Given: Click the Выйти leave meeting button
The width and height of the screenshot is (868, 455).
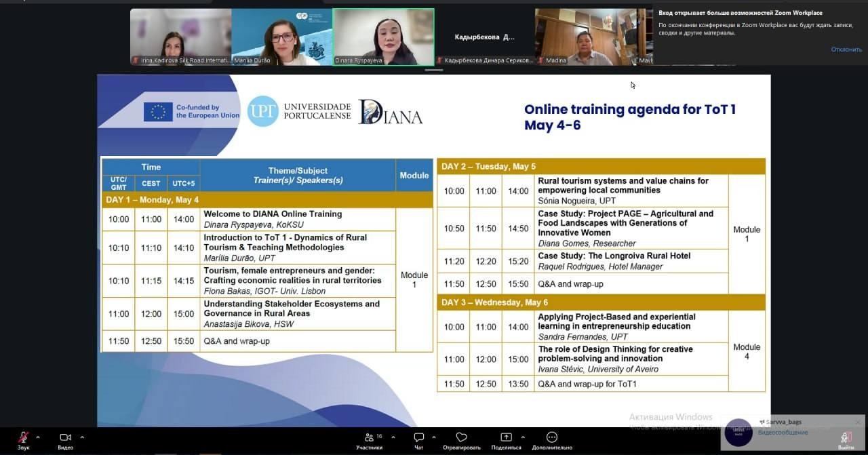Looking at the screenshot, I should pyautogui.click(x=846, y=439).
